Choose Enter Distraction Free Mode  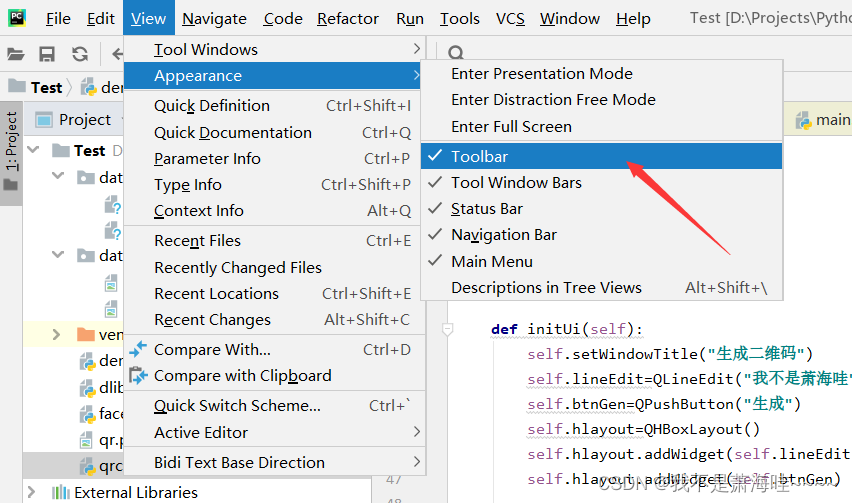pos(602,99)
